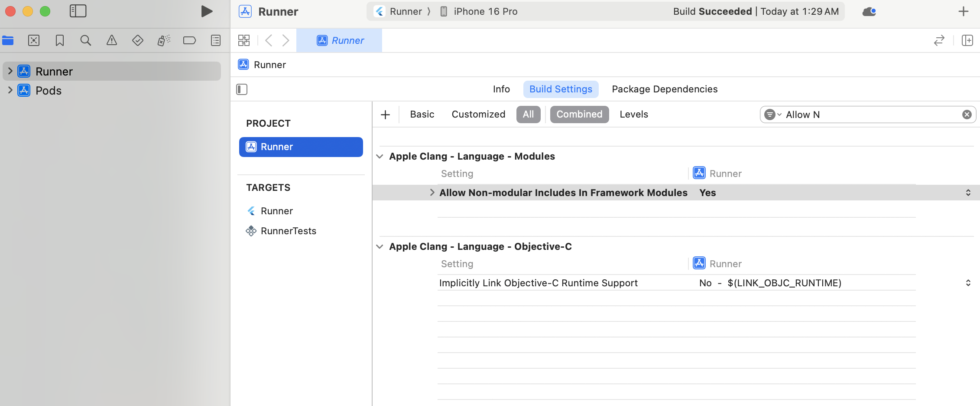The width and height of the screenshot is (980, 406).
Task: Click the Yes value for Allow Non-modular
Action: click(707, 193)
